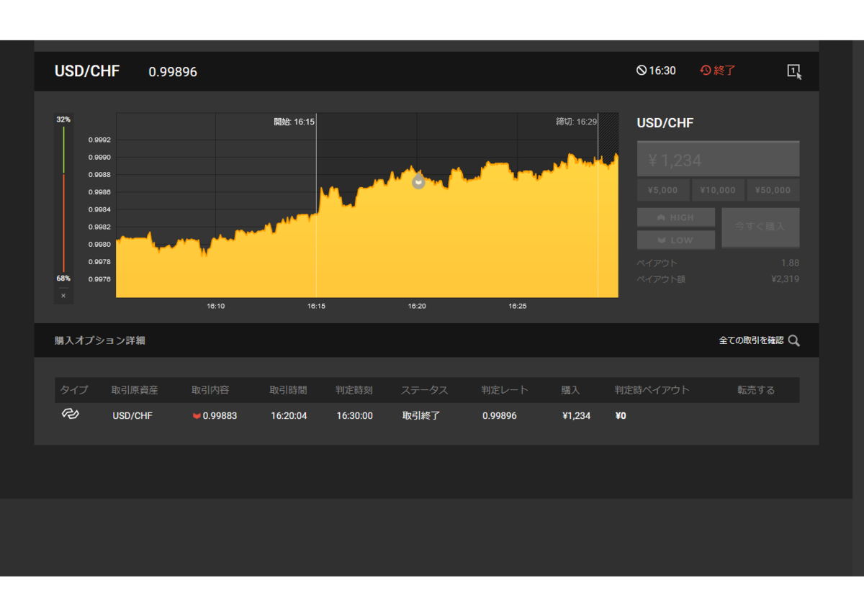Viewport: 864px width, 616px height.
Task: Click the 取引内容 column header
Action: [210, 390]
